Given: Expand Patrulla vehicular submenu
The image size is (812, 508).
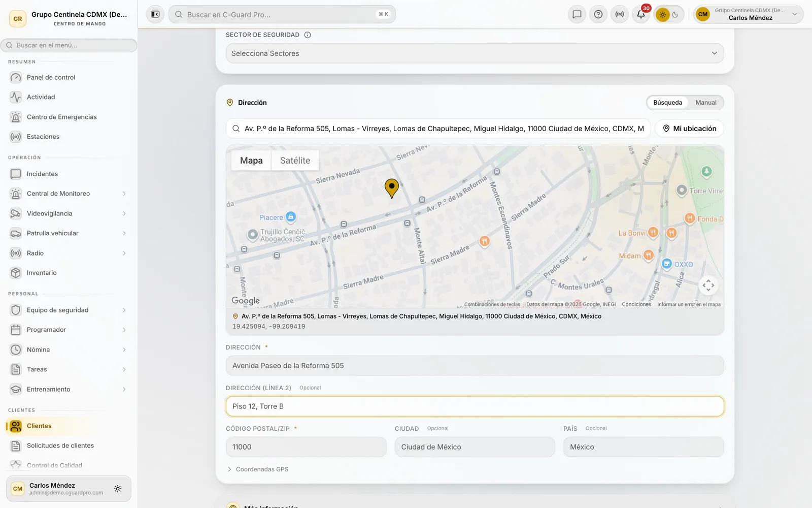Looking at the screenshot, I should 124,233.
